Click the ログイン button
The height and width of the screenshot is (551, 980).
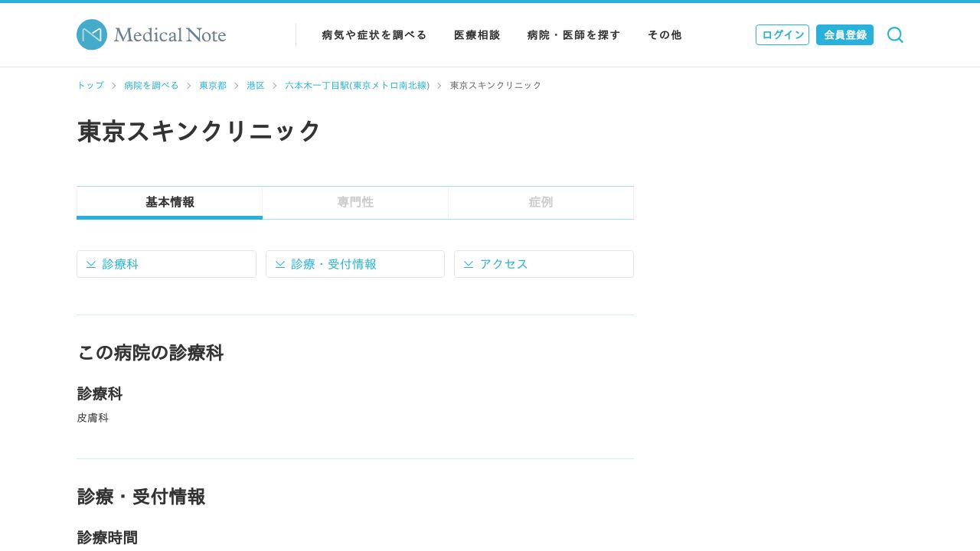(782, 34)
